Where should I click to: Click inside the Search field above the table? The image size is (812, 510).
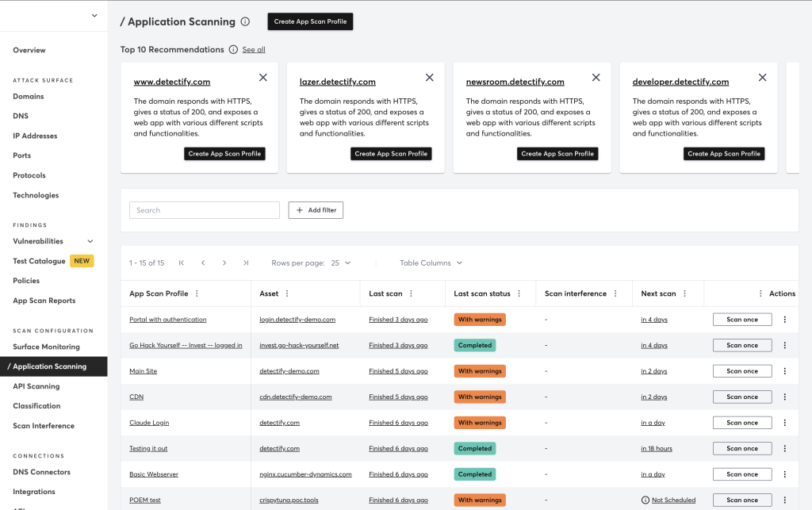[x=204, y=209]
